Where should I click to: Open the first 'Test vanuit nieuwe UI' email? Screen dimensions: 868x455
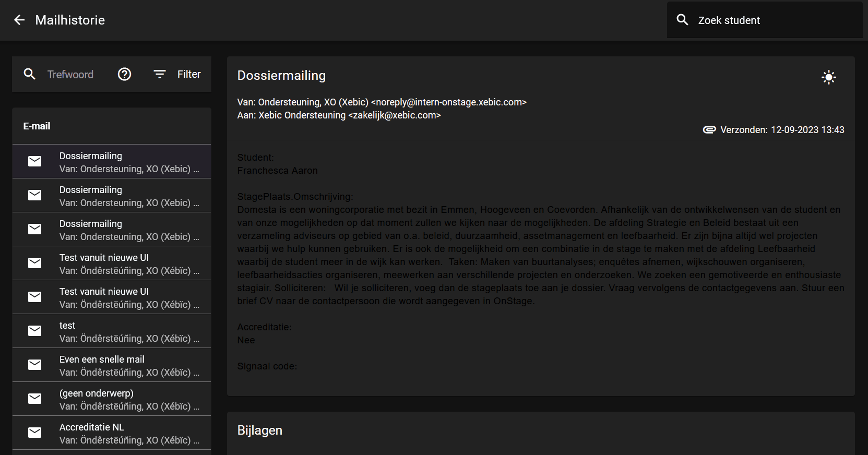click(x=112, y=263)
